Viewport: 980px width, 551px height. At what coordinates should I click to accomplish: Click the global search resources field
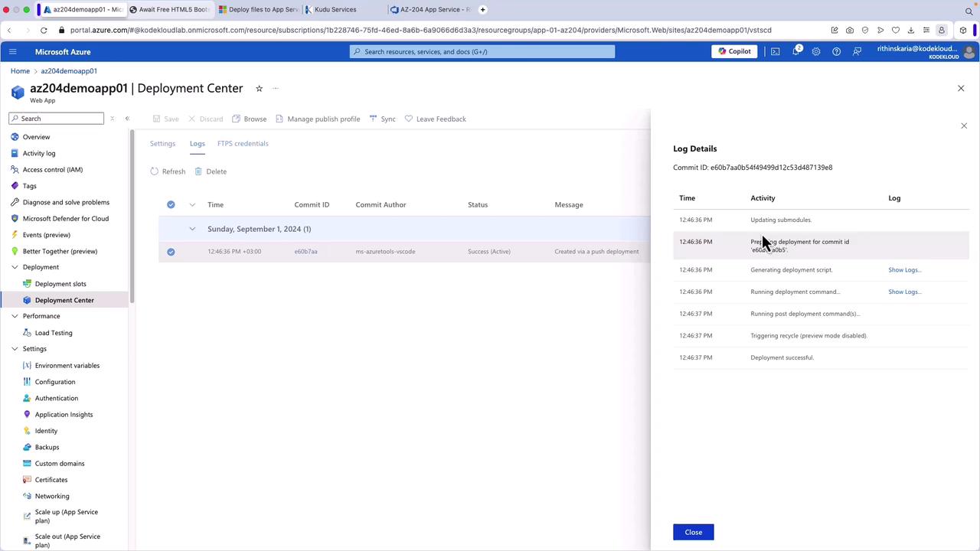[x=482, y=51]
